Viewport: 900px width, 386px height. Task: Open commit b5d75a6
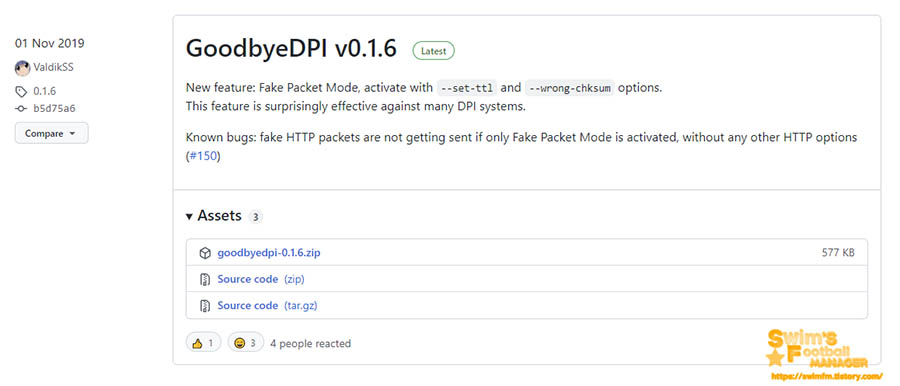(x=55, y=108)
